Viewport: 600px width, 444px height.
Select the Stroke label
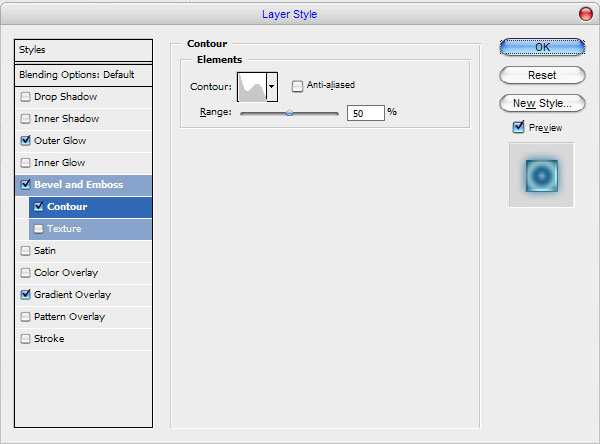49,339
